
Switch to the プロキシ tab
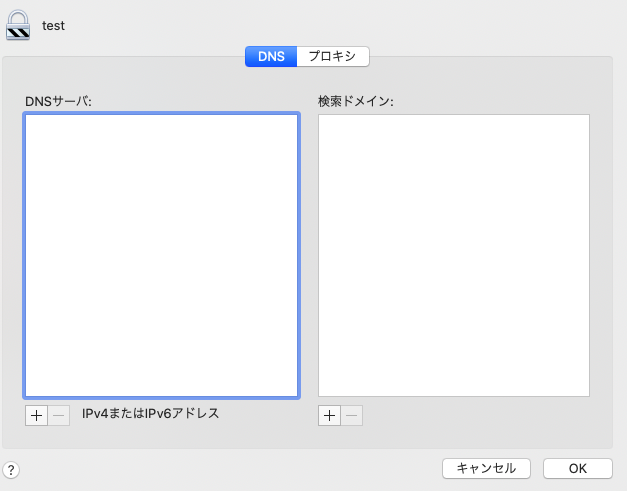[x=334, y=56]
